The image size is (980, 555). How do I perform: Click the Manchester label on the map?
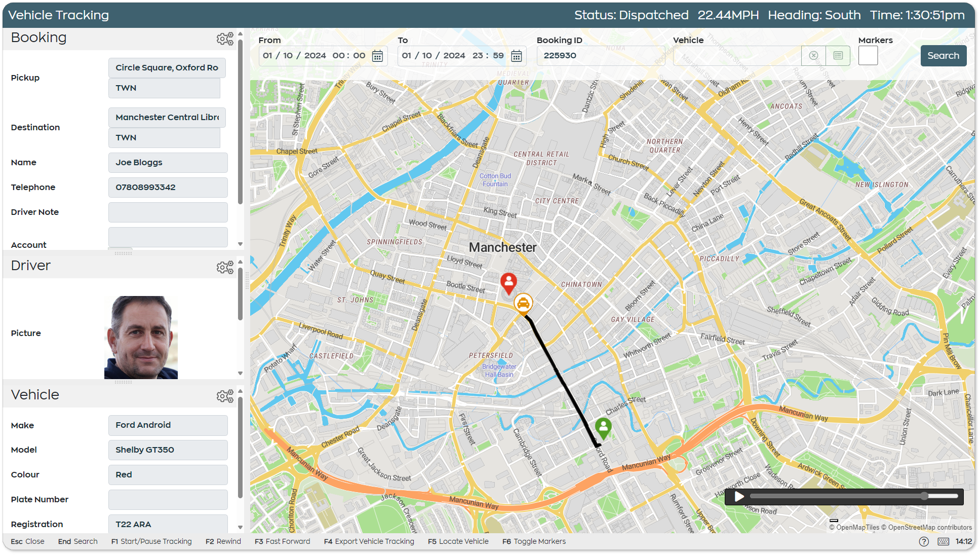[x=502, y=247]
